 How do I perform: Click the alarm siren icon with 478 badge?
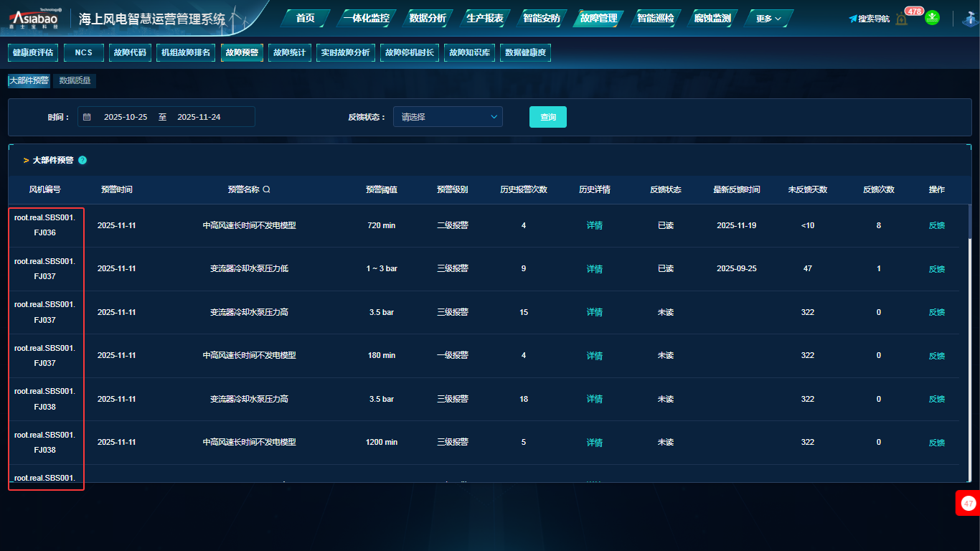coord(902,19)
